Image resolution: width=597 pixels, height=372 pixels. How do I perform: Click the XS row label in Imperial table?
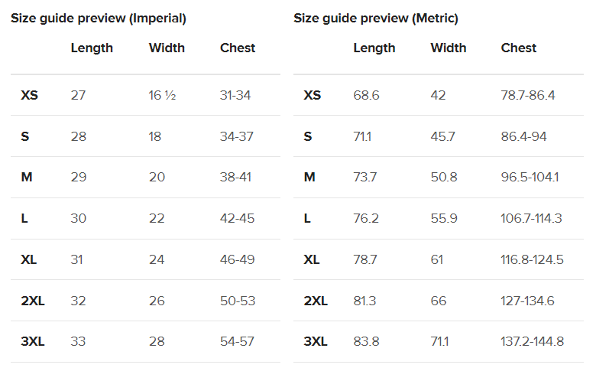coord(29,95)
